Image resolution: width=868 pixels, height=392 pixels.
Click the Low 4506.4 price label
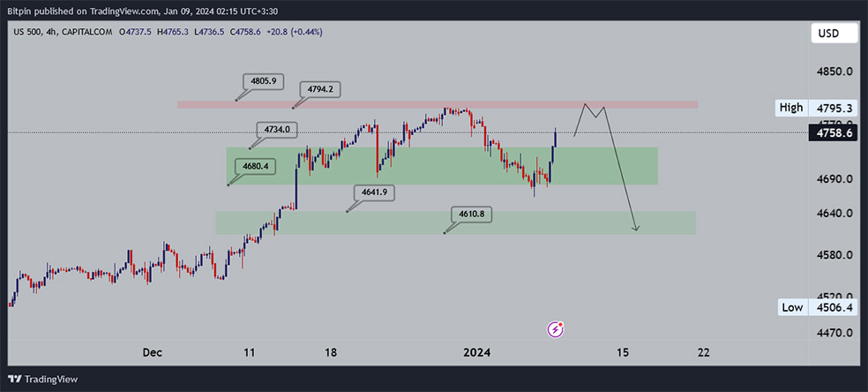point(816,307)
